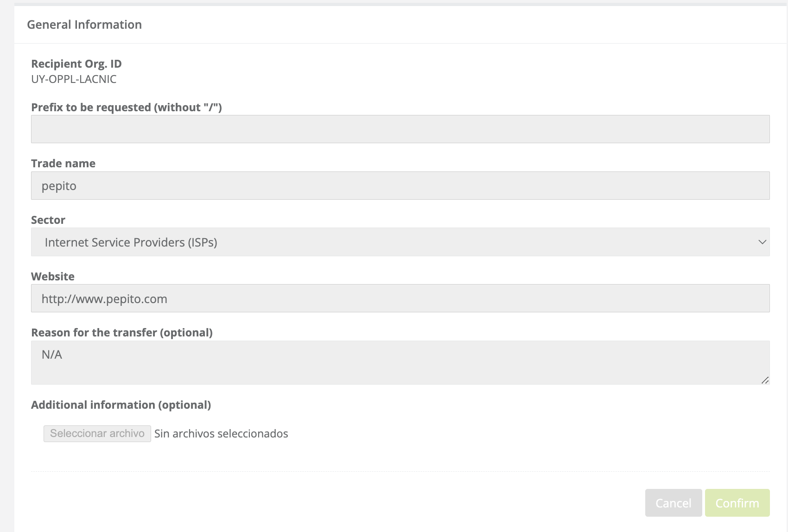Click the Prefix to be requested input field
Image resolution: width=788 pixels, height=532 pixels.
tap(400, 129)
